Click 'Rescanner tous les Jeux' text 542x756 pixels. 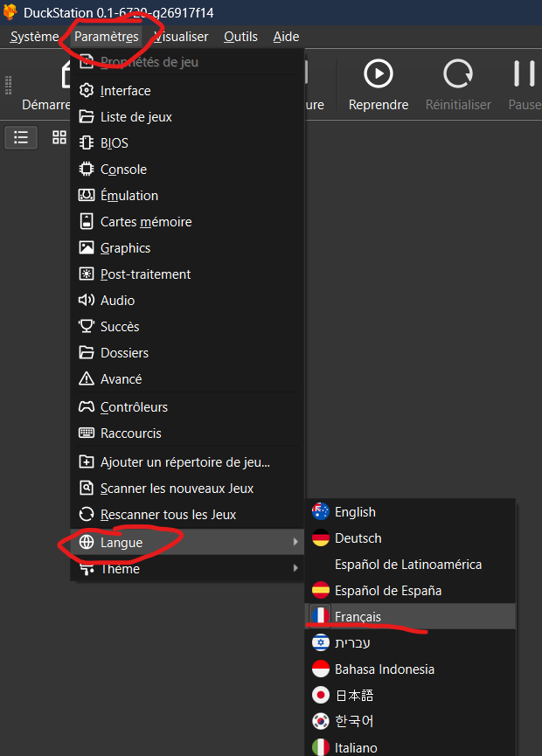[169, 515]
